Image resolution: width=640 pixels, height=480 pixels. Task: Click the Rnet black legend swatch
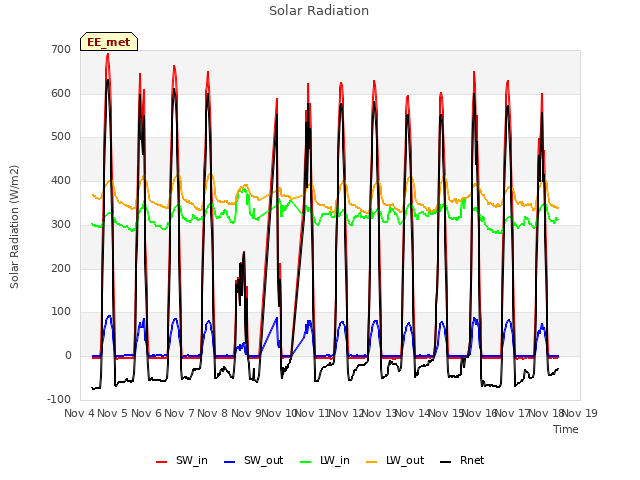click(445, 462)
